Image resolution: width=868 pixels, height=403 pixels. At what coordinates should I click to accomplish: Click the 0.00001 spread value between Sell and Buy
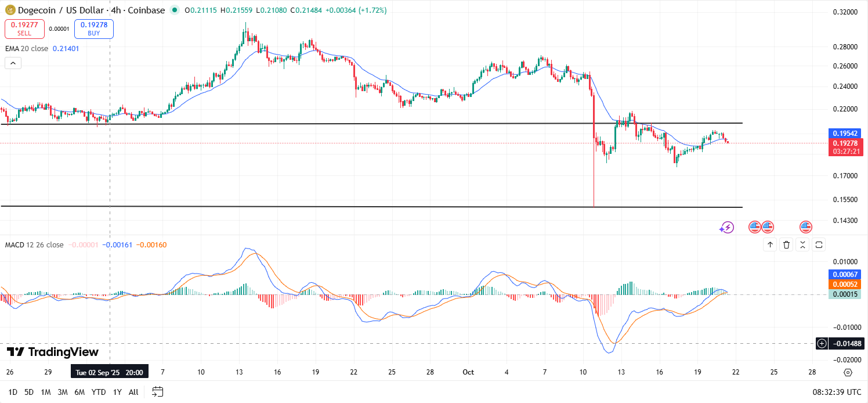click(x=59, y=28)
